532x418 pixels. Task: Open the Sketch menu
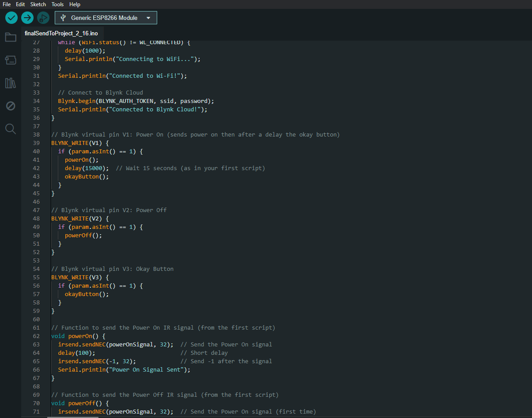click(38, 4)
